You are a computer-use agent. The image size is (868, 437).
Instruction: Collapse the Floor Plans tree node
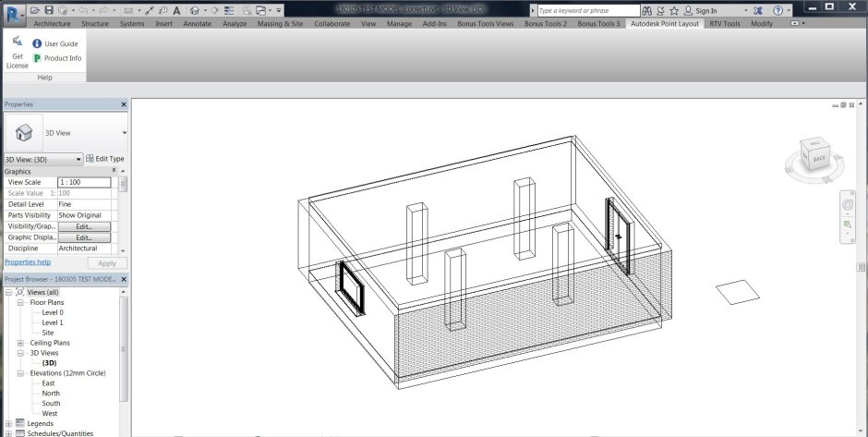21,302
